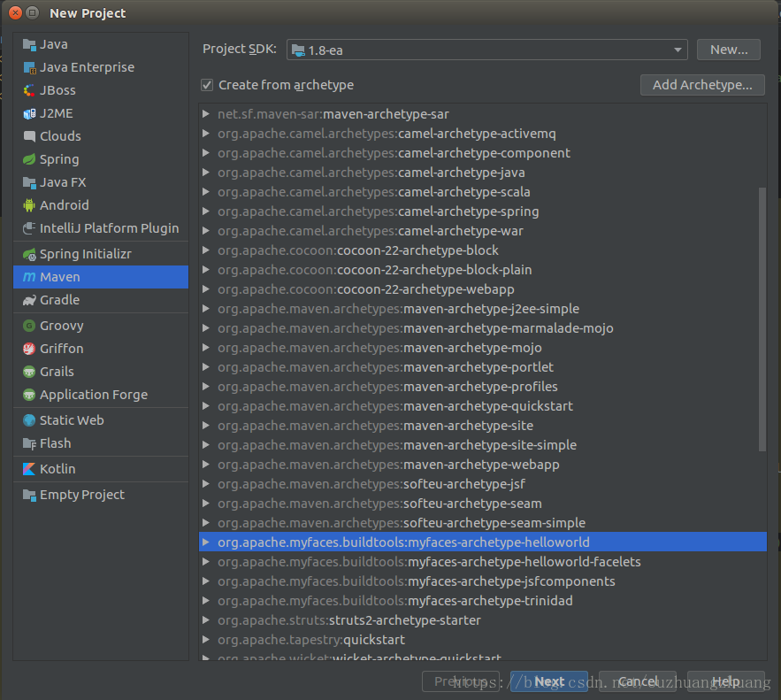
Task: Select the Java FX icon
Action: point(29,182)
